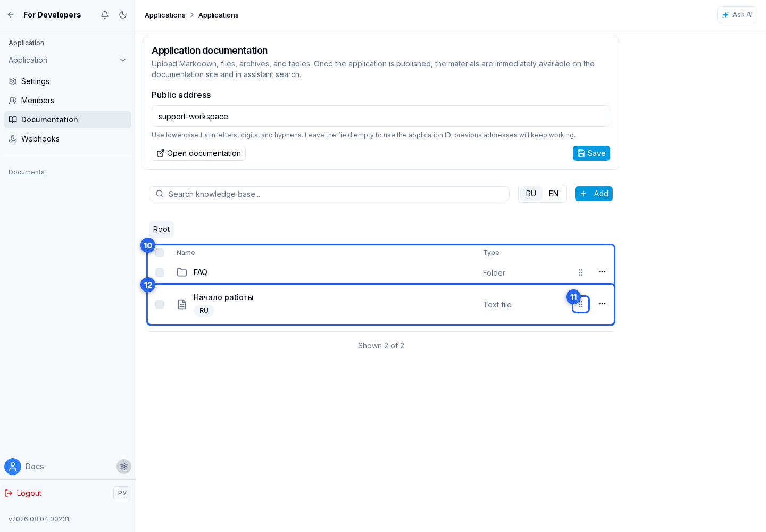Screen dimensions: 766x532
Task: Tick the FAQ folder checkbox
Action: [160, 272]
